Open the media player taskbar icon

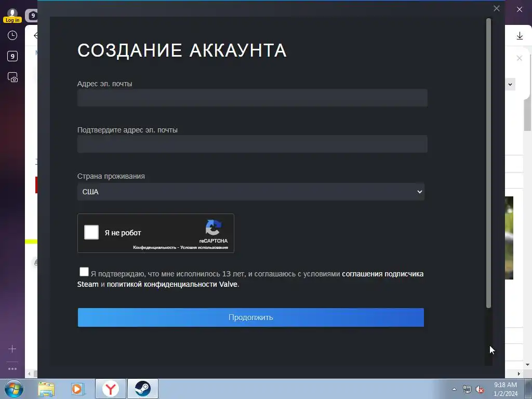tap(78, 389)
